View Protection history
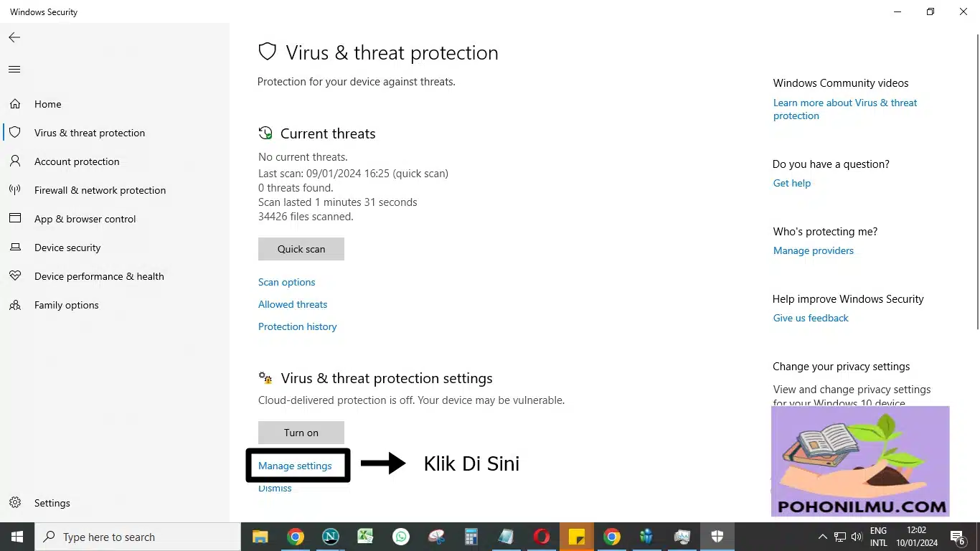The image size is (980, 551). pyautogui.click(x=297, y=326)
